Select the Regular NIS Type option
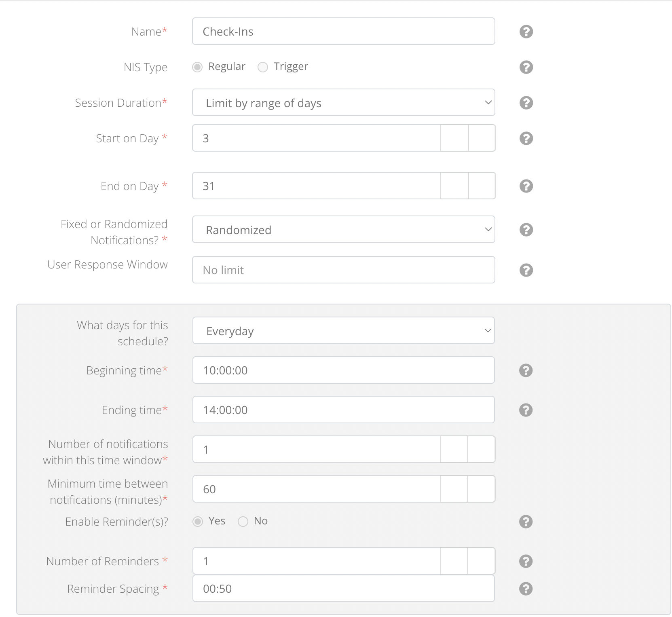Viewport: 672px width, 617px height. pyautogui.click(x=197, y=67)
